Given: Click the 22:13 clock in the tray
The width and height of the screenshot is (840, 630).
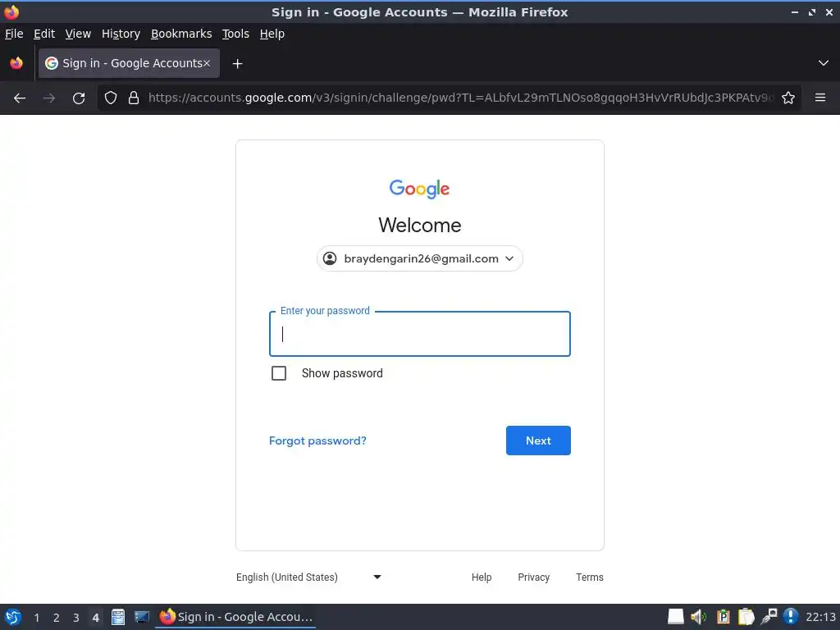Looking at the screenshot, I should 820,617.
